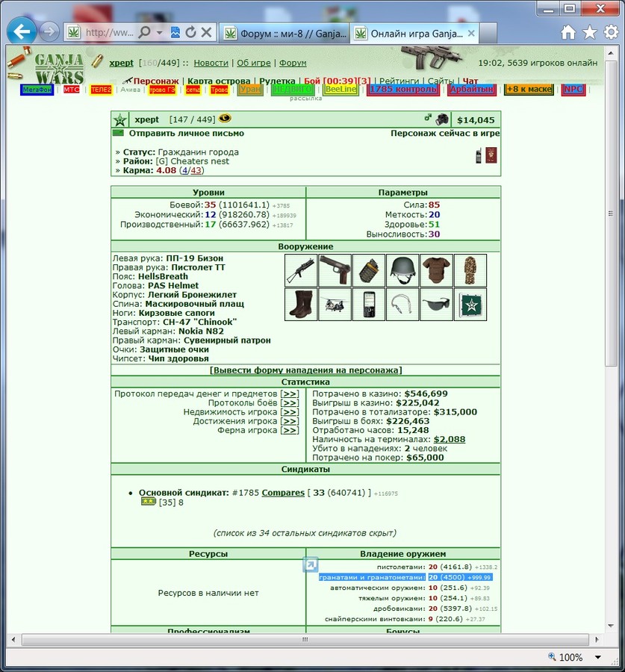Click the PAS Helmet thumbnail
Viewport: 625px width, 672px height.
click(402, 270)
